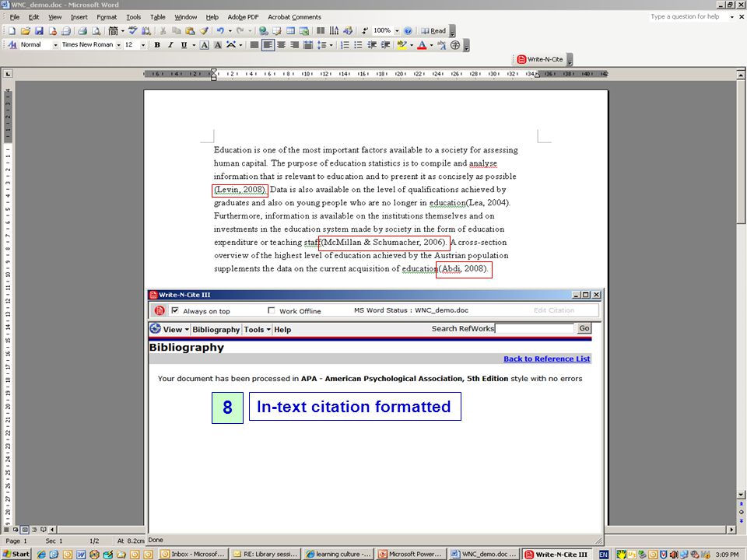Switch to Microsoft PowerPoint taskbar button
This screenshot has width=747, height=560.
[x=412, y=555]
